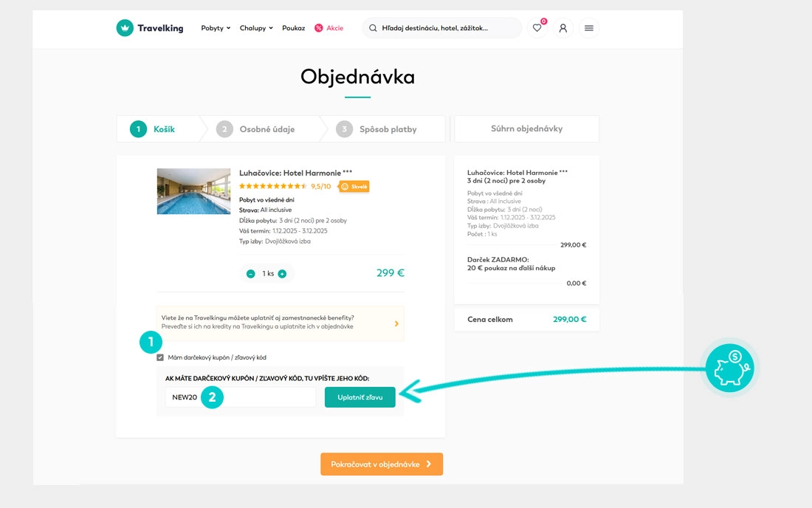Click 'Cena celkom' total label
The image size is (812, 508).
tap(490, 320)
